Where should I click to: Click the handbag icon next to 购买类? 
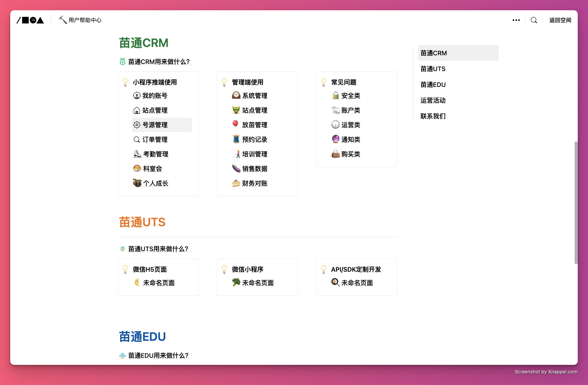click(336, 154)
